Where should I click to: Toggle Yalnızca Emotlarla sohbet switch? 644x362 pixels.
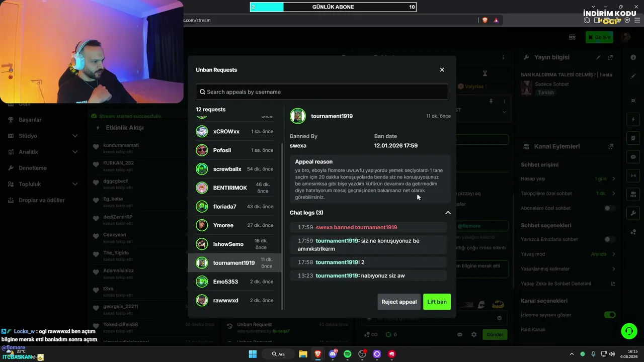click(610, 239)
